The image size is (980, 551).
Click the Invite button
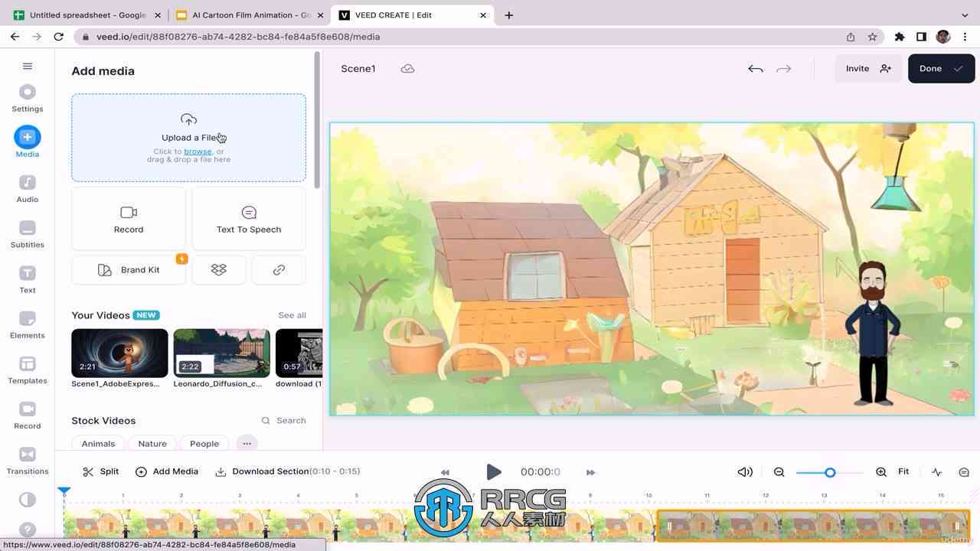868,68
